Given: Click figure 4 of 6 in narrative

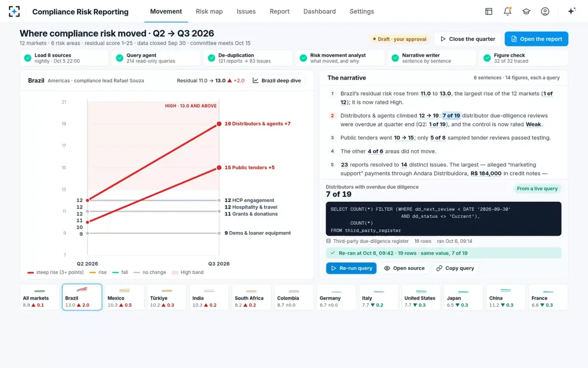Looking at the screenshot, I should point(375,151).
